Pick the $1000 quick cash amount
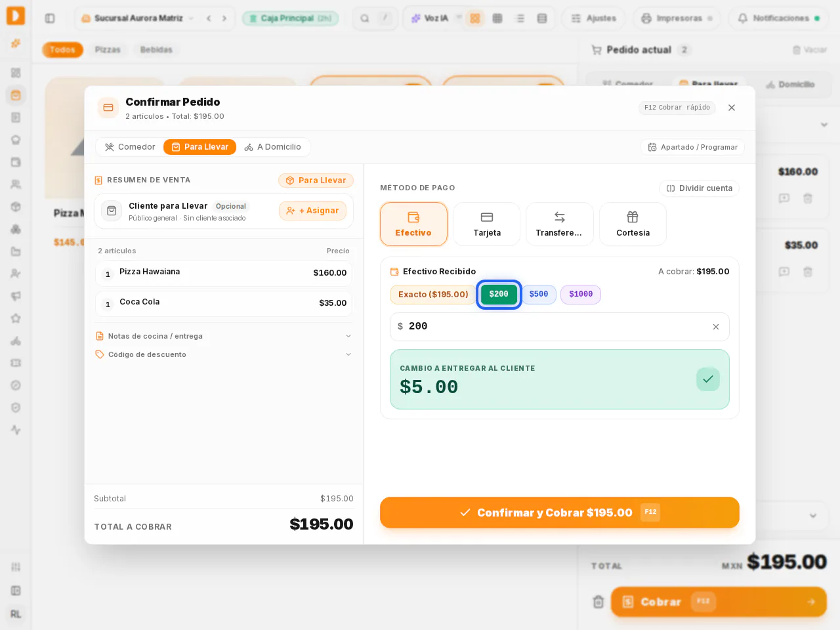 click(x=581, y=295)
